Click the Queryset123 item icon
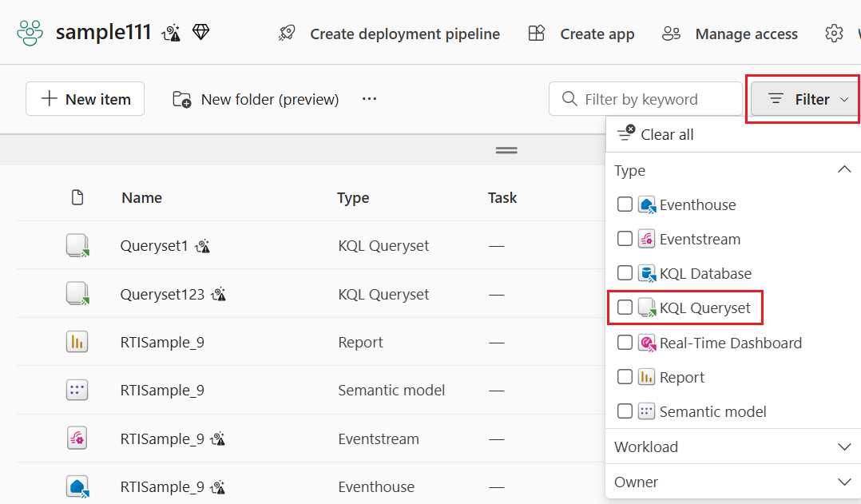This screenshot has width=861, height=504. [77, 294]
